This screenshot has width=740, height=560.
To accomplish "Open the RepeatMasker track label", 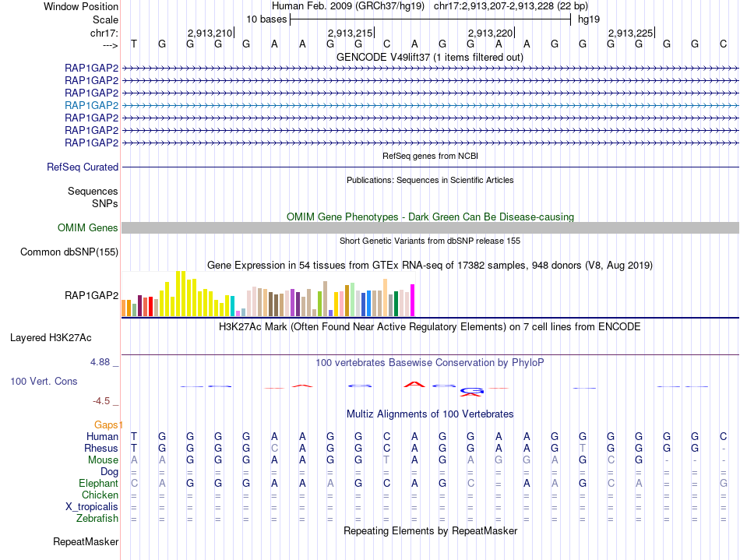I will (x=86, y=541).
